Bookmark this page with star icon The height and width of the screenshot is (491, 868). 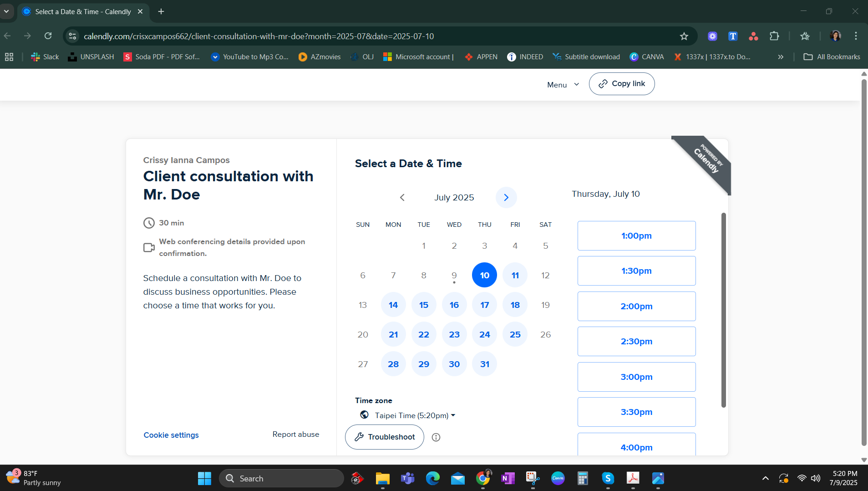(684, 36)
